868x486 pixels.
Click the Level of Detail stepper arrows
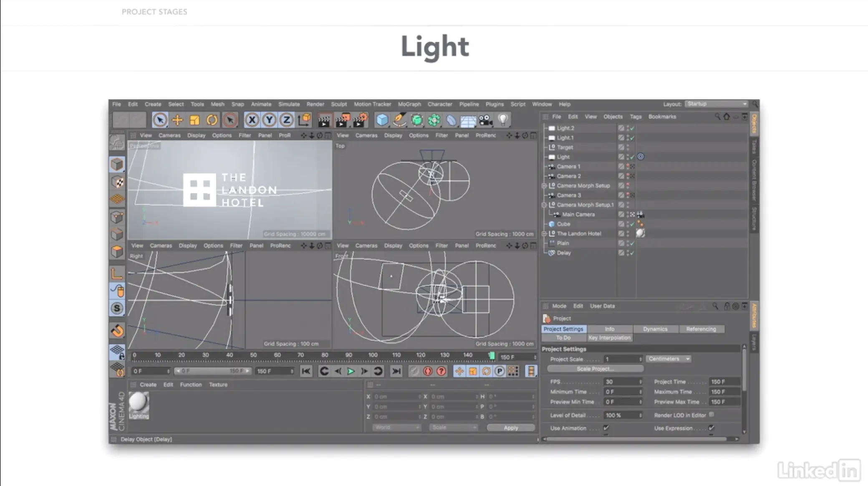640,415
